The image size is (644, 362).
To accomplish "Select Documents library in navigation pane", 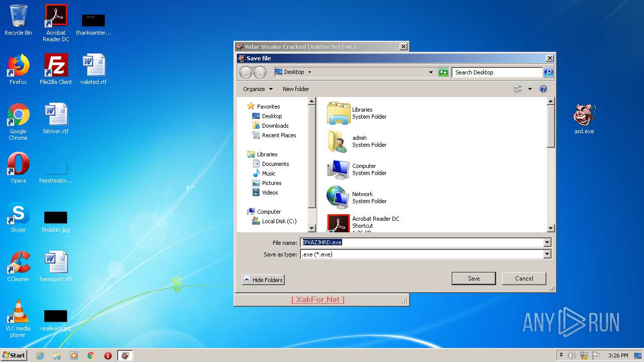I will [x=271, y=164].
